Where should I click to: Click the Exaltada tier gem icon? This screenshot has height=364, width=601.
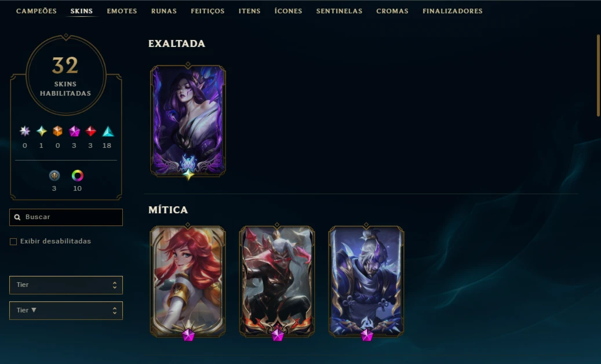(x=41, y=132)
